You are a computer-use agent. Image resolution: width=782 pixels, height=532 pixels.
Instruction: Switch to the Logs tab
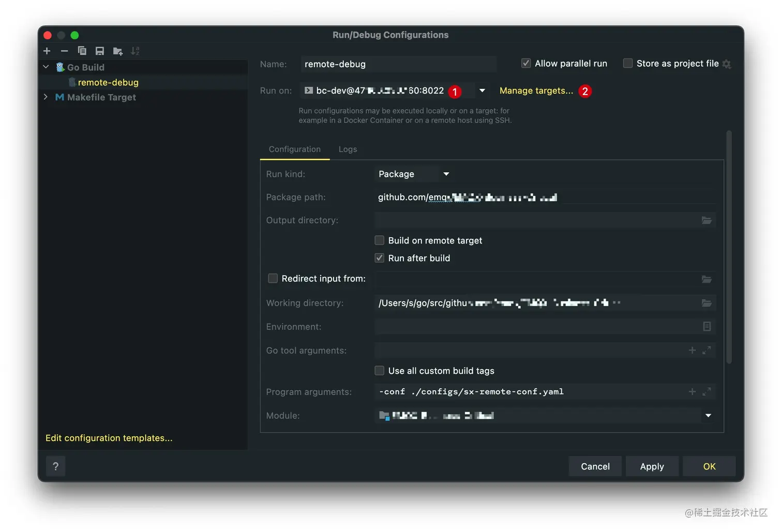click(x=348, y=149)
